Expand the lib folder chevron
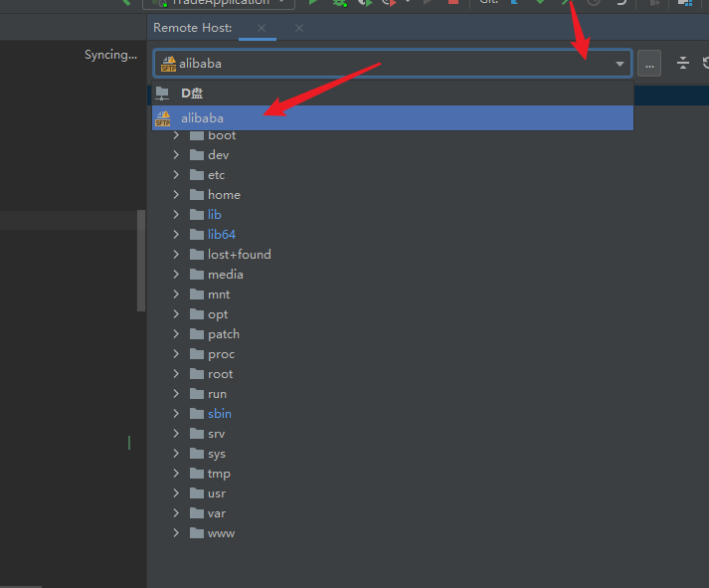The width and height of the screenshot is (709, 588). click(x=176, y=214)
